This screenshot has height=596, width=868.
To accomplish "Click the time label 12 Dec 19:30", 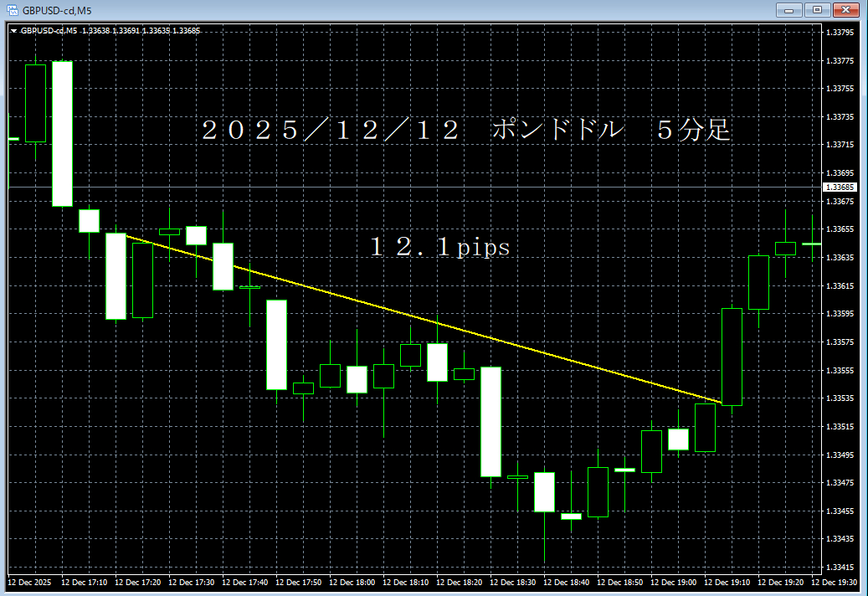I will pos(835,582).
